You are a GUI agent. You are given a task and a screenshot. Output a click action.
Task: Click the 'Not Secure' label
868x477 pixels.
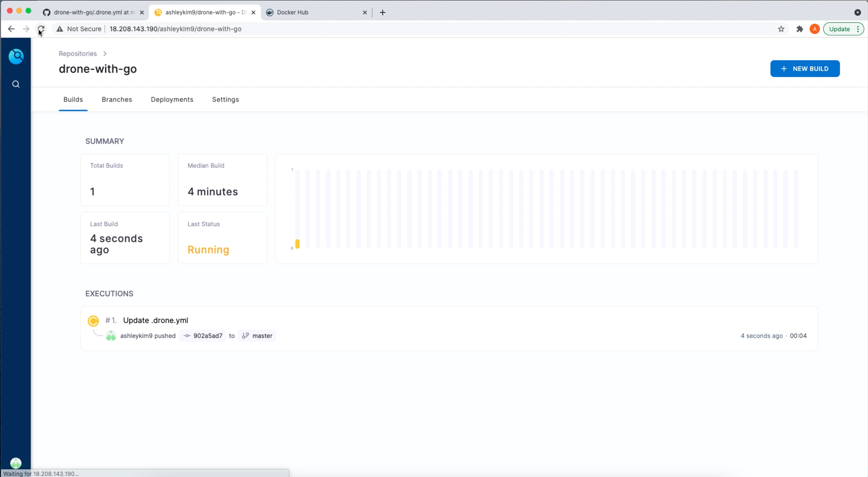84,29
